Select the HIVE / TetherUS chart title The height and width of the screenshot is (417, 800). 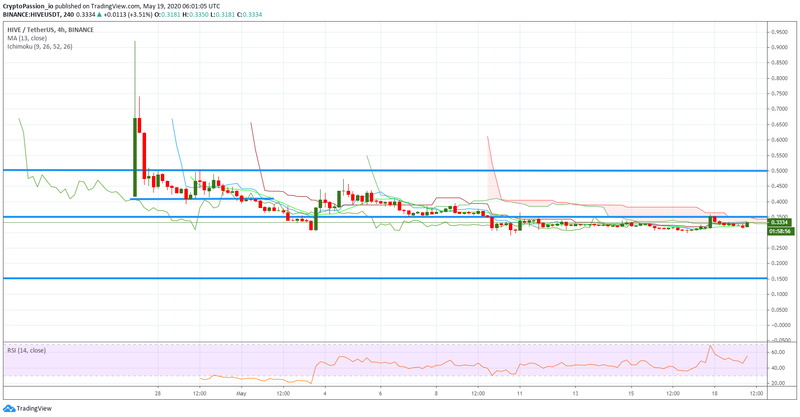[x=51, y=30]
